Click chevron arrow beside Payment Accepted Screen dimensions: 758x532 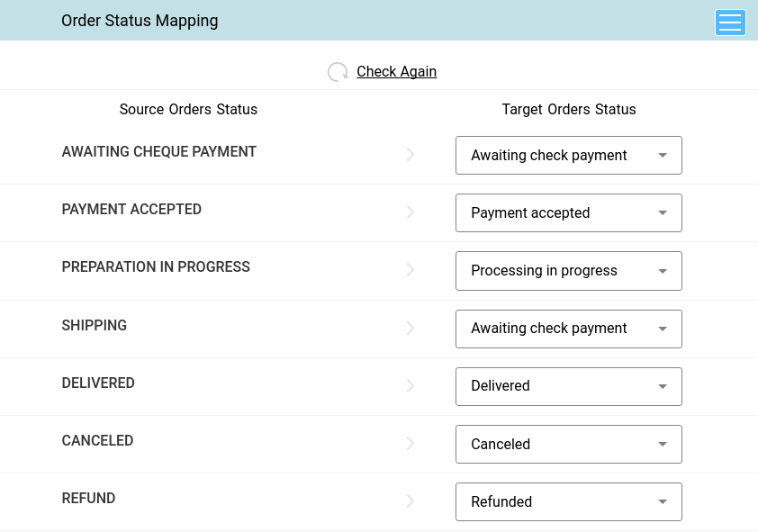[x=411, y=212]
